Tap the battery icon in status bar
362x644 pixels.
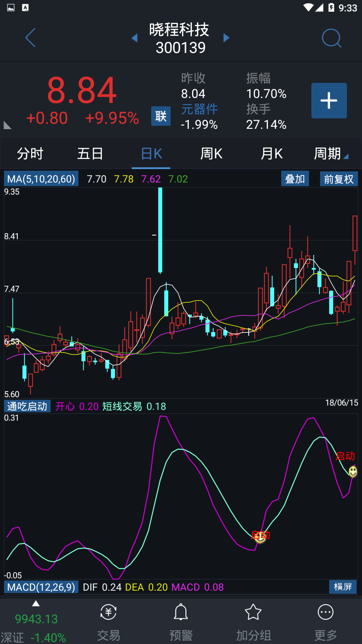tap(331, 7)
